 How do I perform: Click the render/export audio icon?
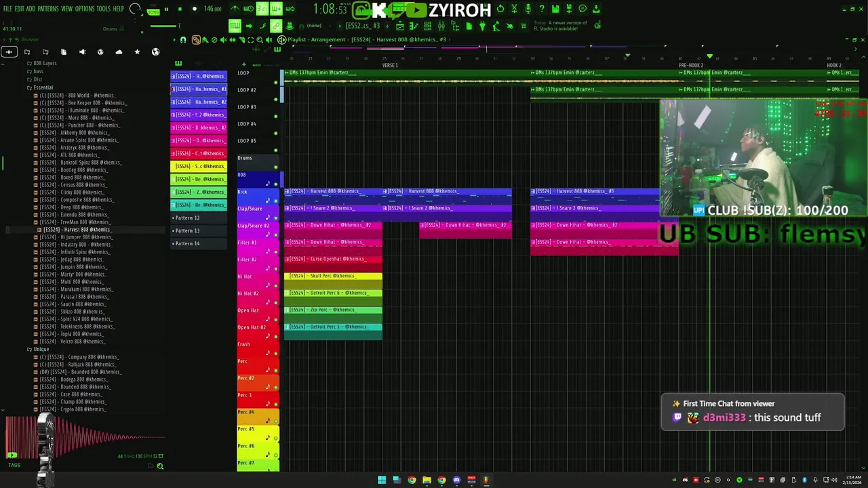(x=569, y=9)
